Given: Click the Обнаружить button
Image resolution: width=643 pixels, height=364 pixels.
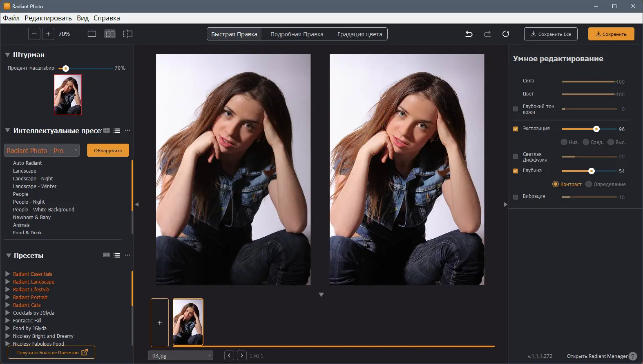Looking at the screenshot, I should (x=108, y=150).
